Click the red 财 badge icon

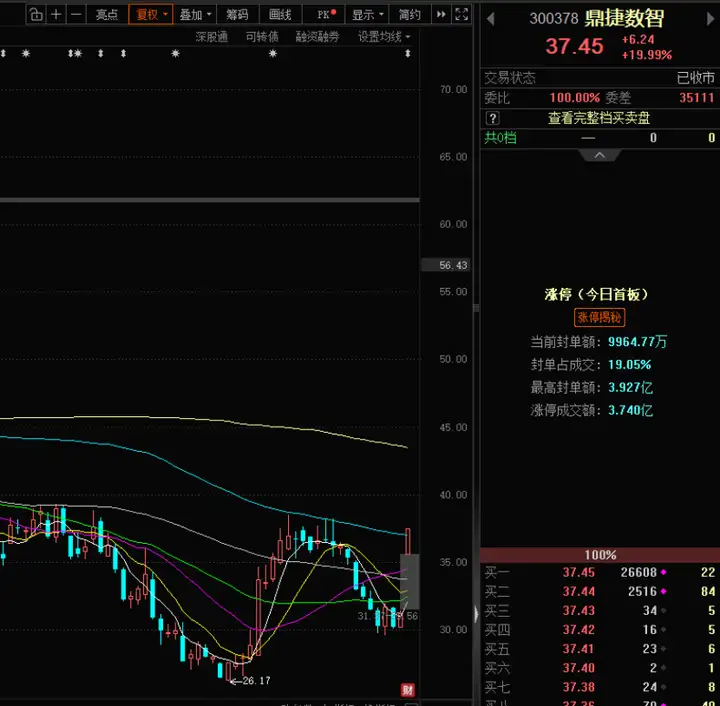pyautogui.click(x=407, y=690)
